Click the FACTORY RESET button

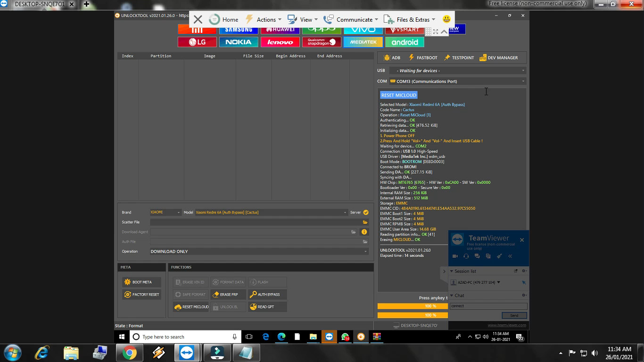(x=141, y=294)
